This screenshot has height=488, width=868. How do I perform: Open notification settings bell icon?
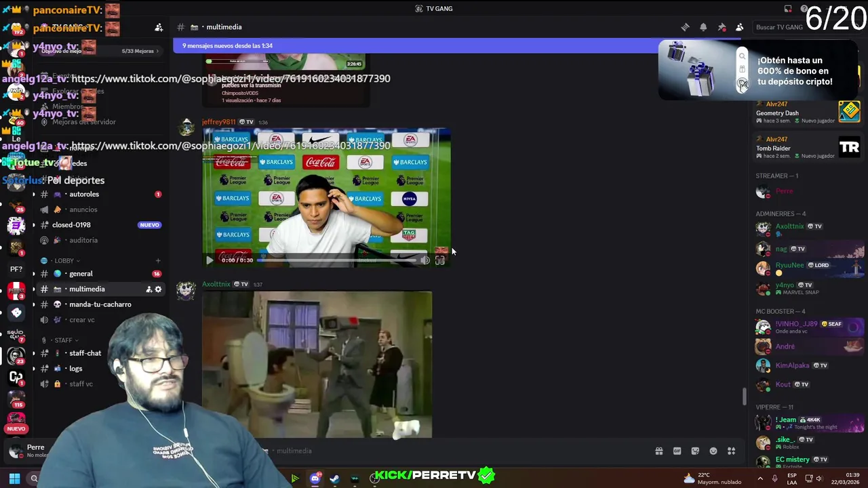[x=703, y=27]
